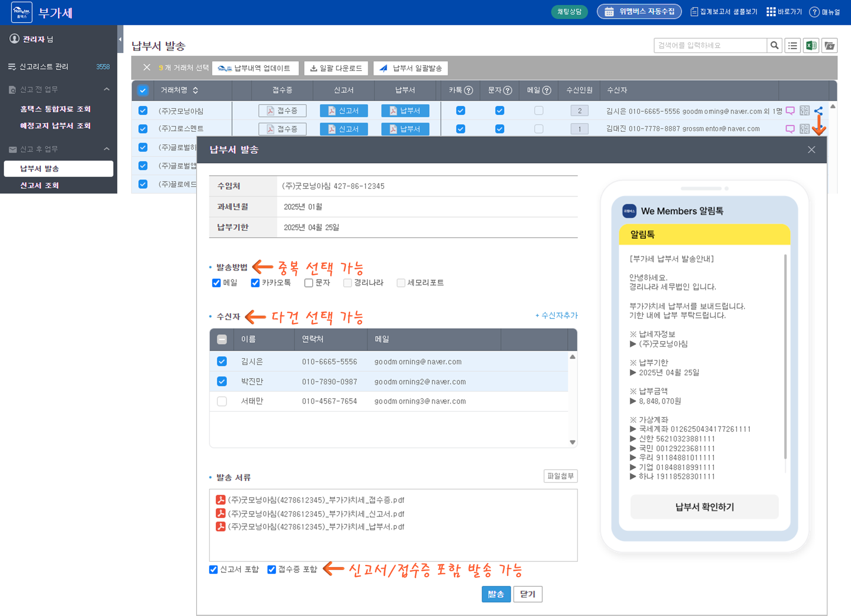Open 납부서 PDF for 그로스멘토
Screen dimensions: 851x616
(x=405, y=129)
